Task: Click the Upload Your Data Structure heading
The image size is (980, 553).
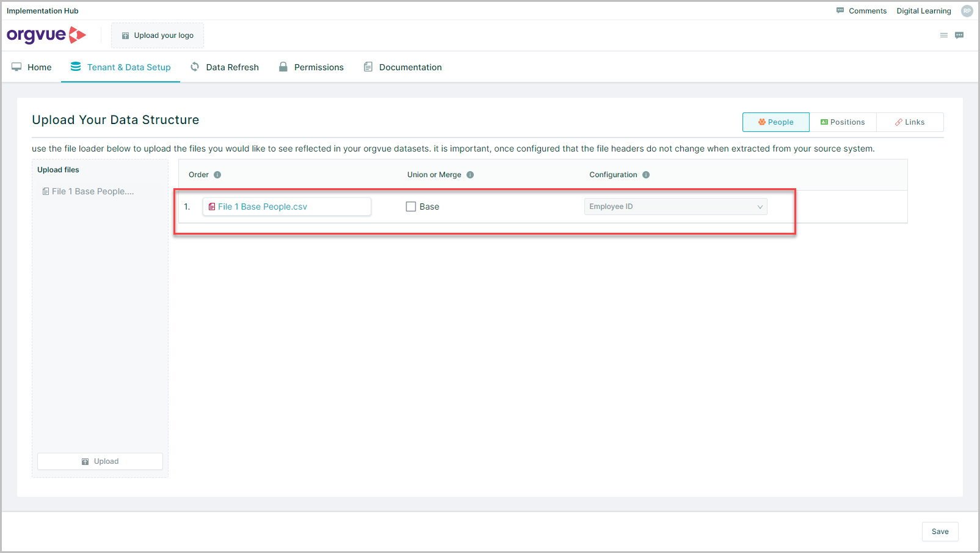Action: click(x=115, y=120)
